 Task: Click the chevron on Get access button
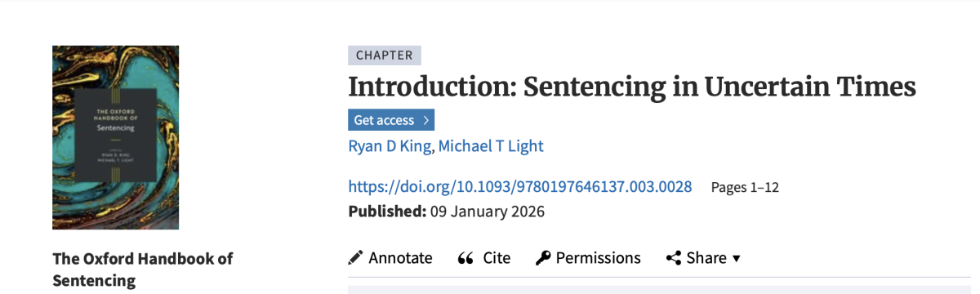point(425,120)
